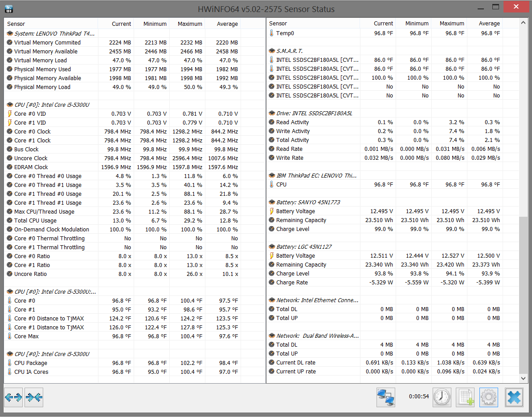Select Core #0 Thermal Throttling row

point(135,239)
